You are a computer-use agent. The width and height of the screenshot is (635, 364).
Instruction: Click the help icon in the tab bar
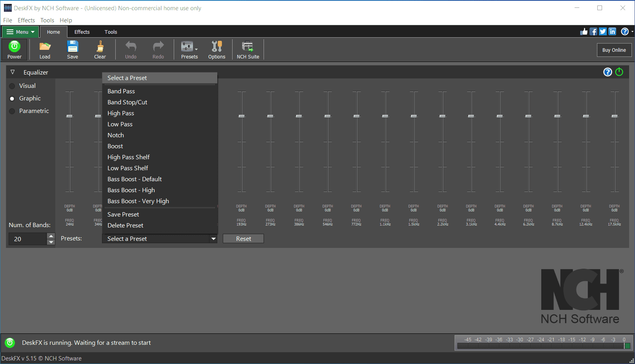pos(625,32)
